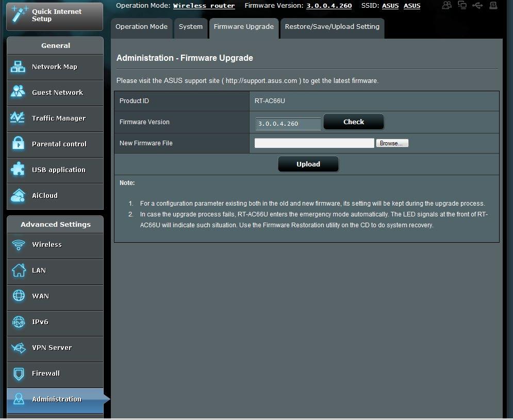Click note 2 about emergency mode
Image resolution: width=513 pixels, height=420 pixels.
pos(314,220)
